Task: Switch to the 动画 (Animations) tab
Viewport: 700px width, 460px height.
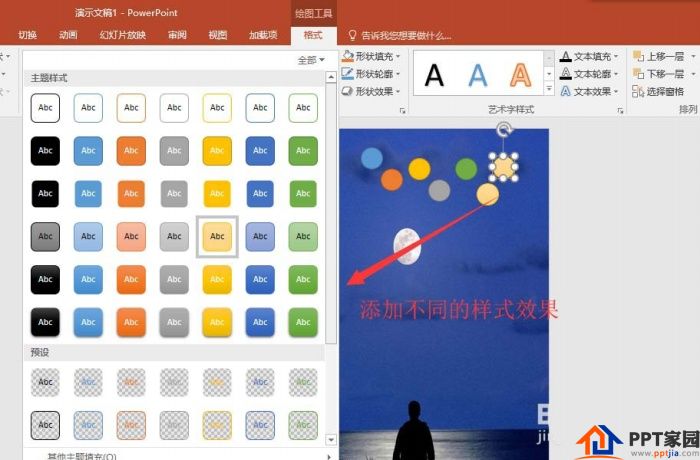Action: (x=68, y=35)
